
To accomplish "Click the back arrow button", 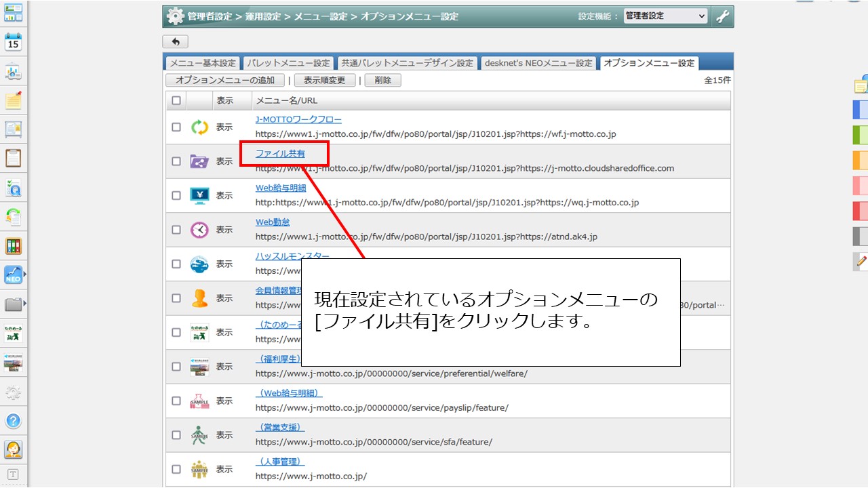I will pos(176,42).
